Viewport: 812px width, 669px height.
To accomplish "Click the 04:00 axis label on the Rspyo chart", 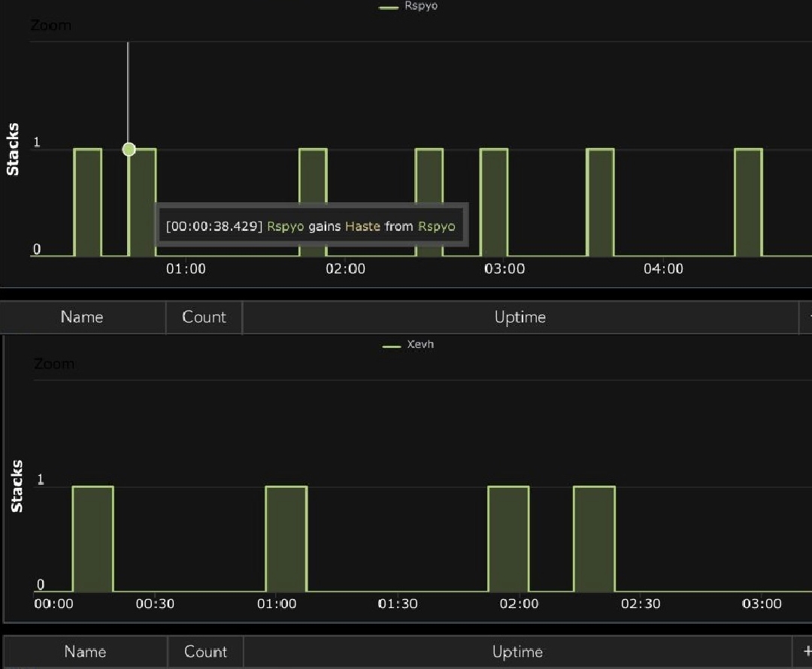I will tap(663, 269).
